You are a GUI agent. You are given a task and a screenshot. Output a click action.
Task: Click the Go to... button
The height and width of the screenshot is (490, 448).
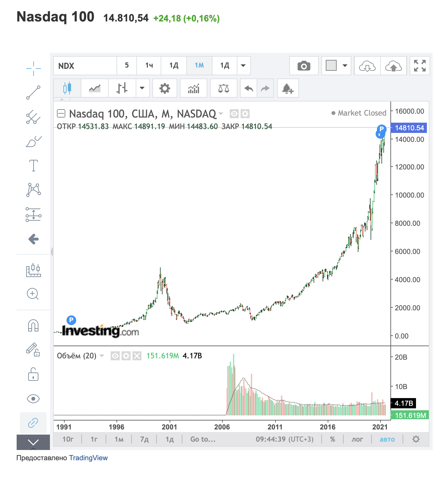pyautogui.click(x=203, y=439)
